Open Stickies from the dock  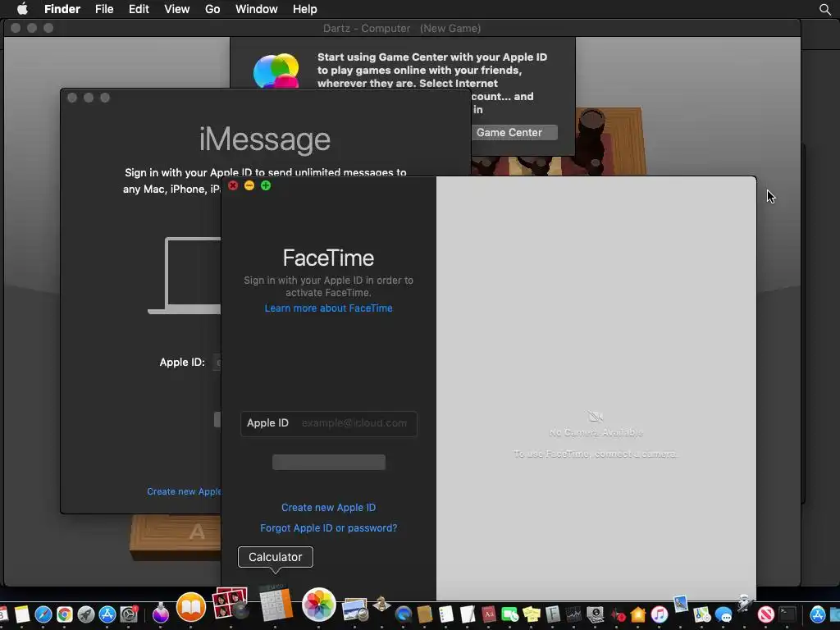pos(532,614)
